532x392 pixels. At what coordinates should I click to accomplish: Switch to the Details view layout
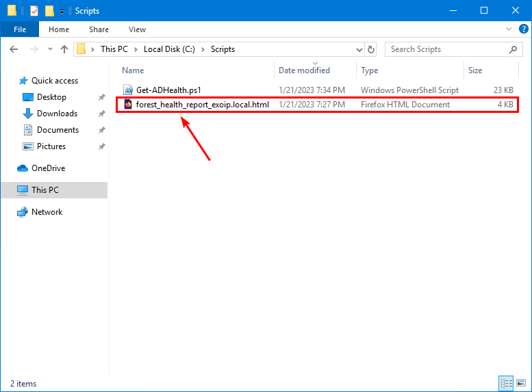tap(506, 384)
